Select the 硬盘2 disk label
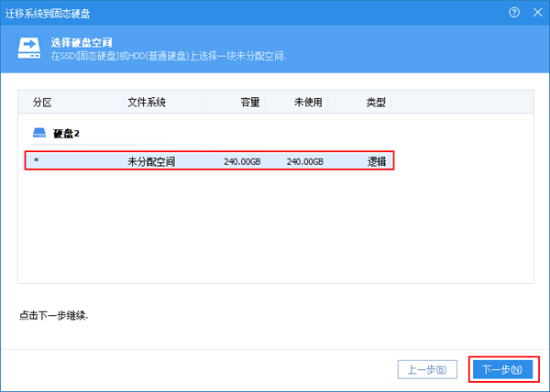This screenshot has height=392, width=550. pyautogui.click(x=66, y=134)
